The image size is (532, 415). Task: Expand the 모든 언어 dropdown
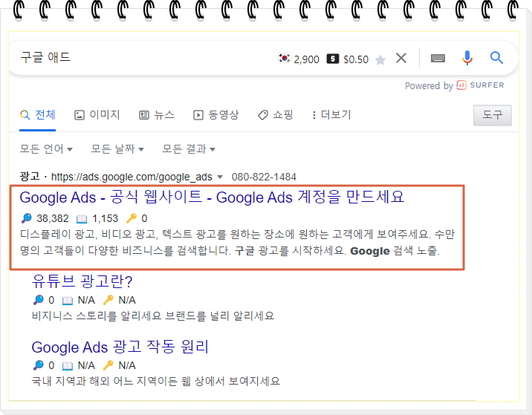coord(46,148)
